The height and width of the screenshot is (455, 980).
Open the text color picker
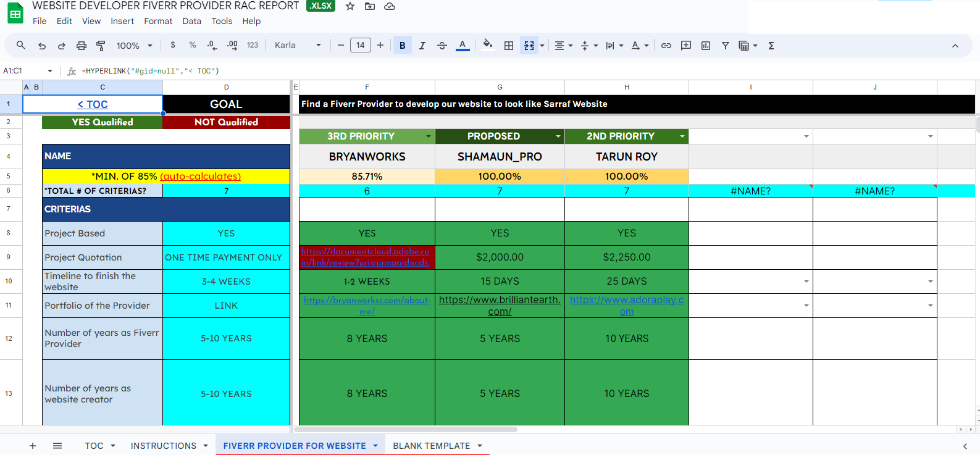[x=463, y=45]
